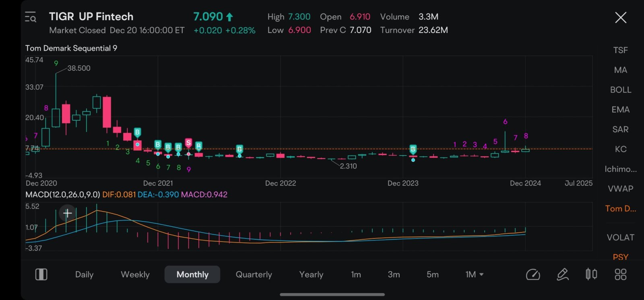Viewport: 644px width, 300px height.
Task: Select the drawing pencil tool
Action: point(563,274)
